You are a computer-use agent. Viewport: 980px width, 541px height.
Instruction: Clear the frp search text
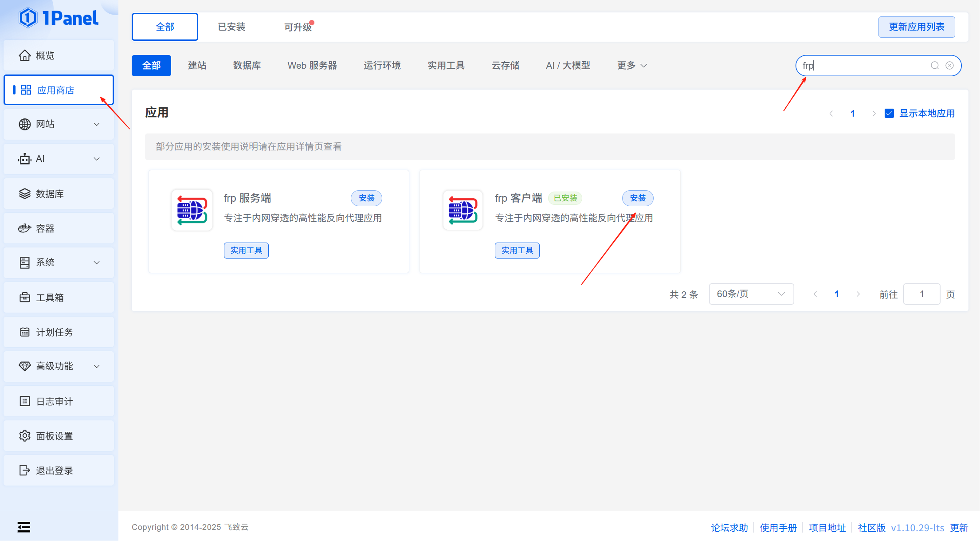click(949, 66)
